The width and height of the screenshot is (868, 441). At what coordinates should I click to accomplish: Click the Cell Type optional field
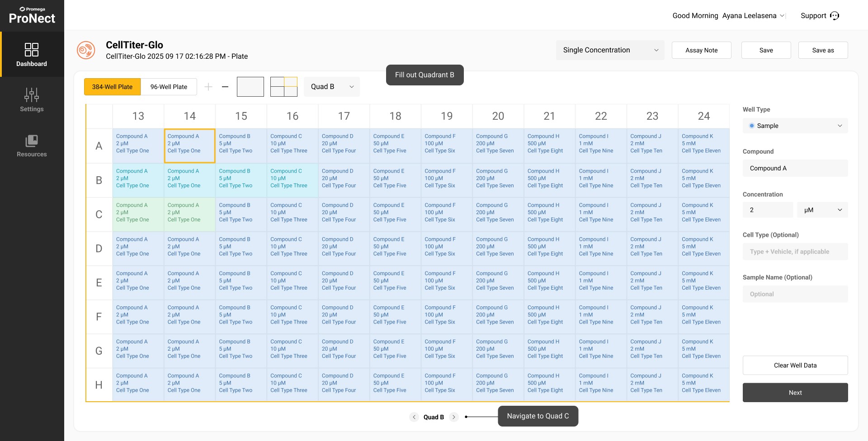click(x=795, y=252)
